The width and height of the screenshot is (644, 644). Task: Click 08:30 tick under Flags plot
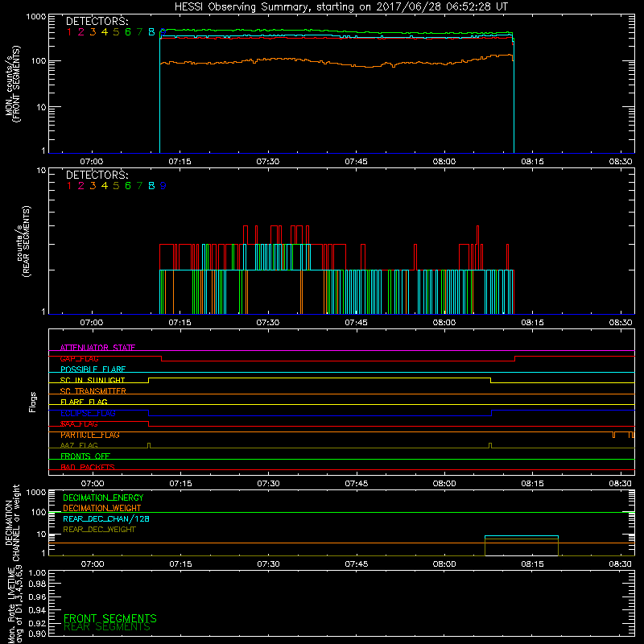pos(620,484)
